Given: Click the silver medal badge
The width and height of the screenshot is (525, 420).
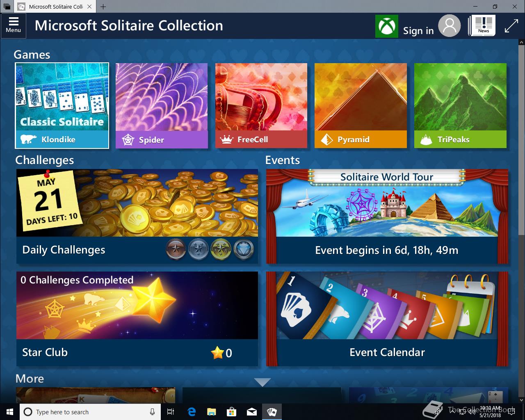Looking at the screenshot, I should click(x=199, y=249).
